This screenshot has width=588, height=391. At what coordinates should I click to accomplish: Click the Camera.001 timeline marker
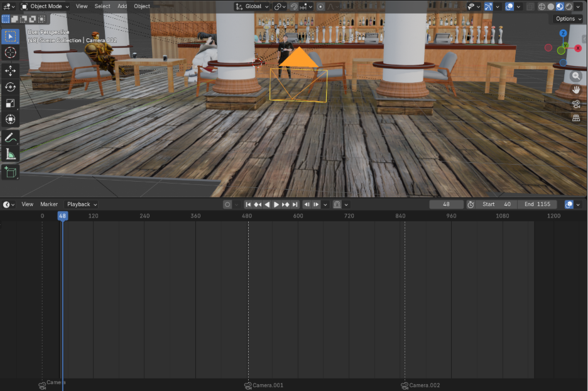pos(248,385)
